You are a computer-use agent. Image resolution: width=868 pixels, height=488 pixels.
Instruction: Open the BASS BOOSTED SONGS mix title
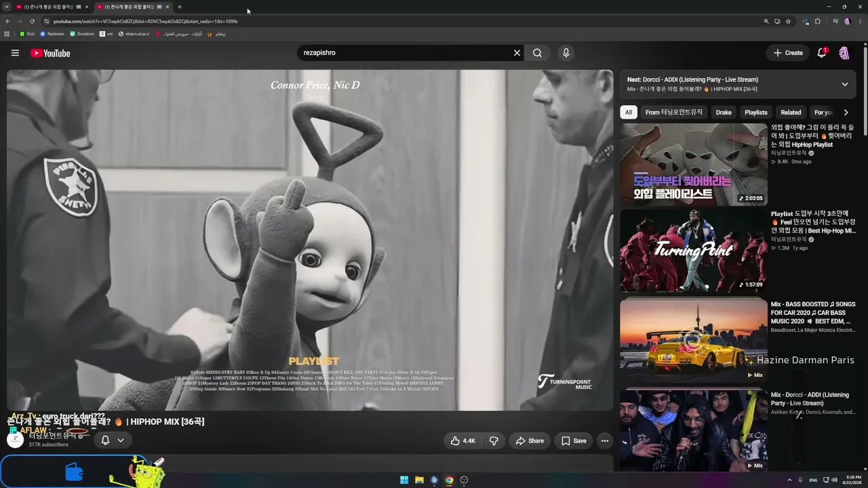pos(813,312)
